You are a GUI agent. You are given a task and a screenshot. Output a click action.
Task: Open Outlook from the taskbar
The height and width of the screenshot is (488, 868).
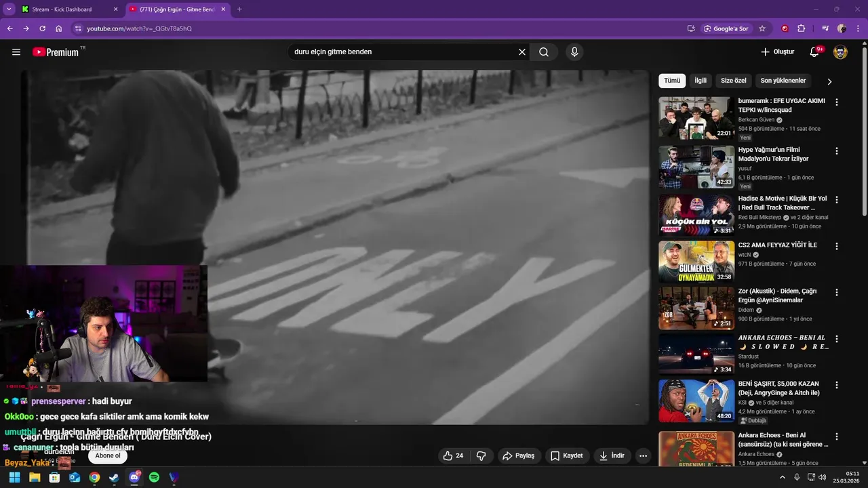tap(75, 477)
